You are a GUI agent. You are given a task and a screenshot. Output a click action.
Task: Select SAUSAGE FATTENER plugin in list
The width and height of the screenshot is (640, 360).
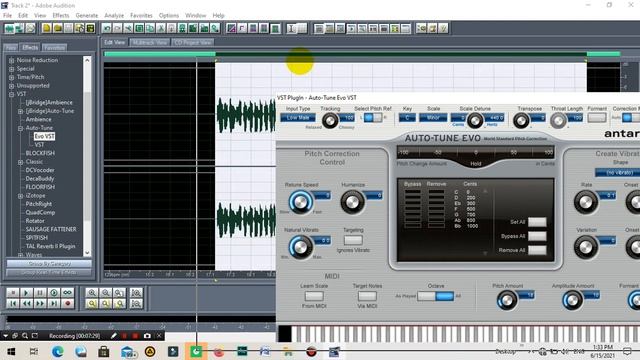tap(51, 229)
